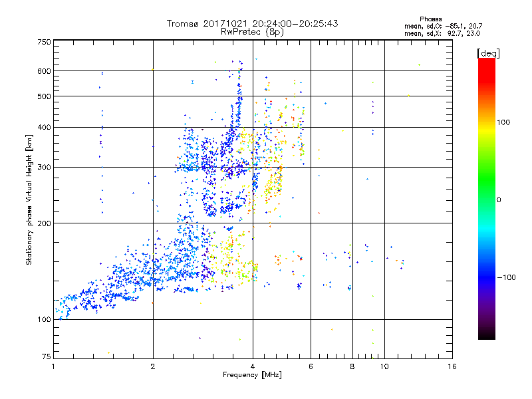Click the '4' frequency tick label
Viewport: 532px width, 399px height.
[253, 366]
